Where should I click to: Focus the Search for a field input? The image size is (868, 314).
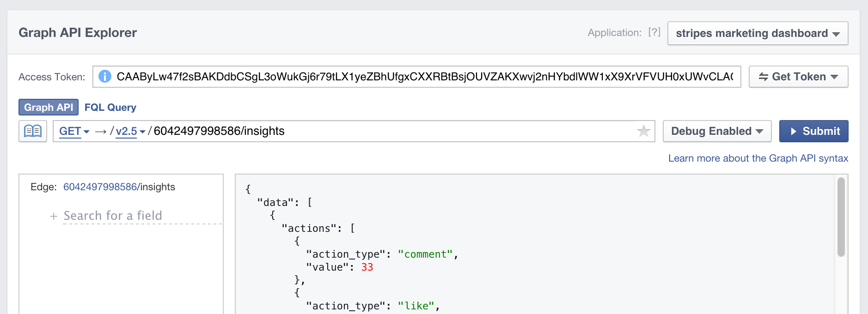(142, 216)
